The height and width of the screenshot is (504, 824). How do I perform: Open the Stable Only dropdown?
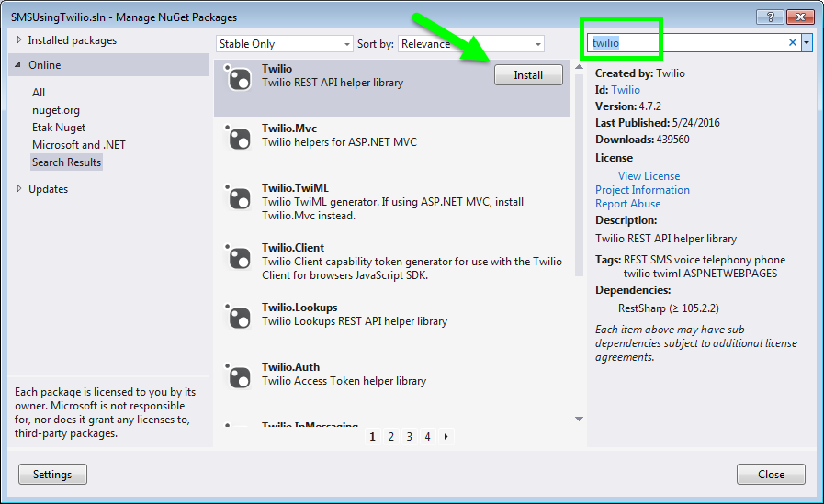pyautogui.click(x=284, y=44)
